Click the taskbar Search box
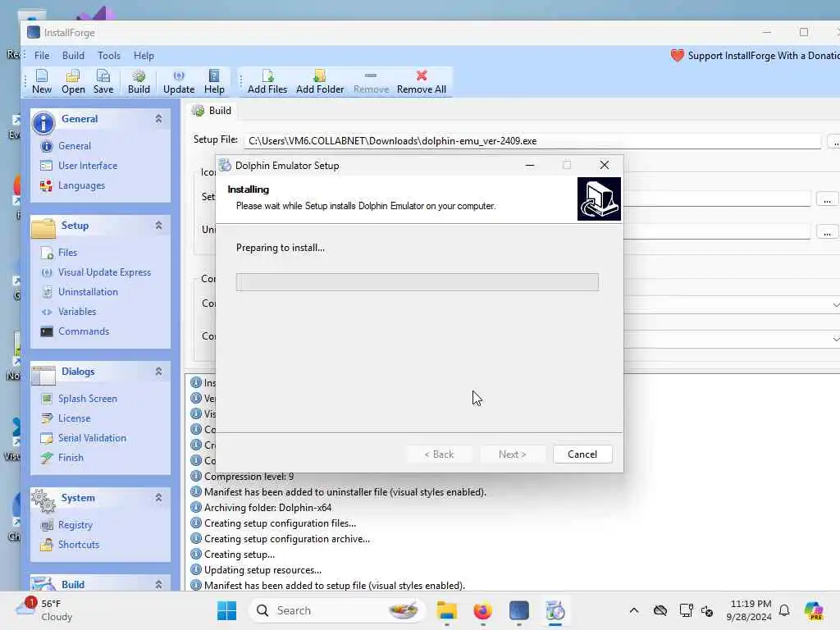The height and width of the screenshot is (630, 840). 337,610
